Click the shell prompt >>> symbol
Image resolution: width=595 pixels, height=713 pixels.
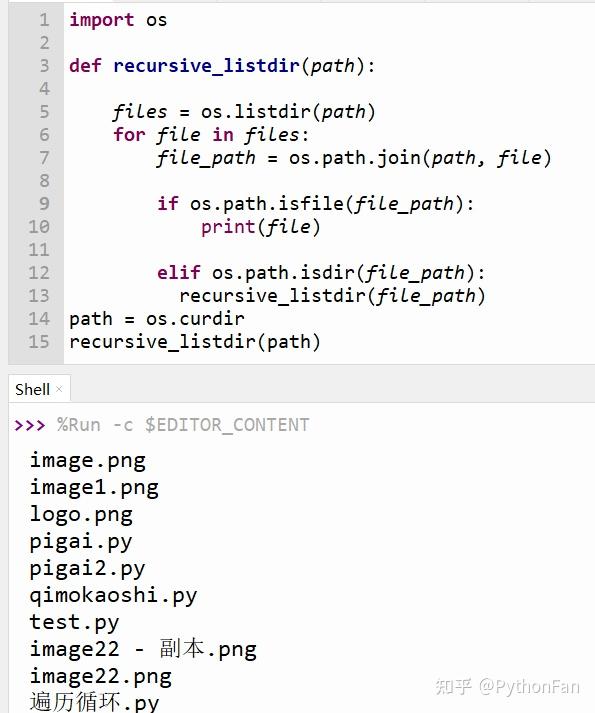click(30, 426)
